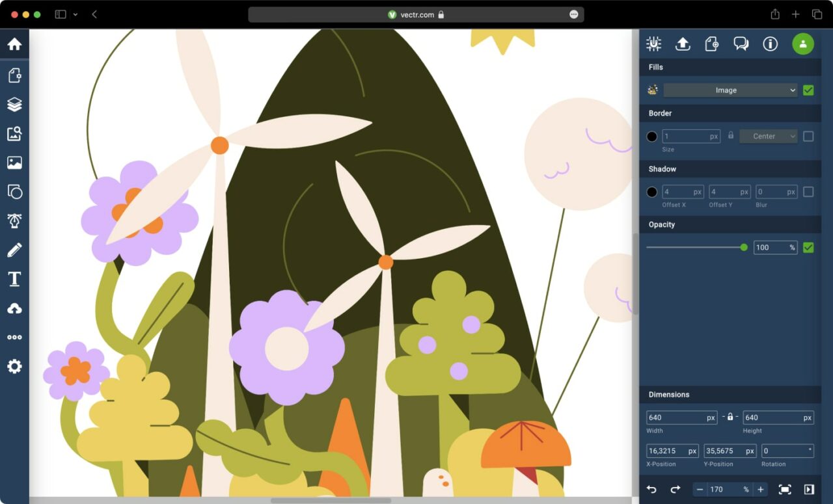
Task: Click the zoom in plus button
Action: click(x=760, y=489)
